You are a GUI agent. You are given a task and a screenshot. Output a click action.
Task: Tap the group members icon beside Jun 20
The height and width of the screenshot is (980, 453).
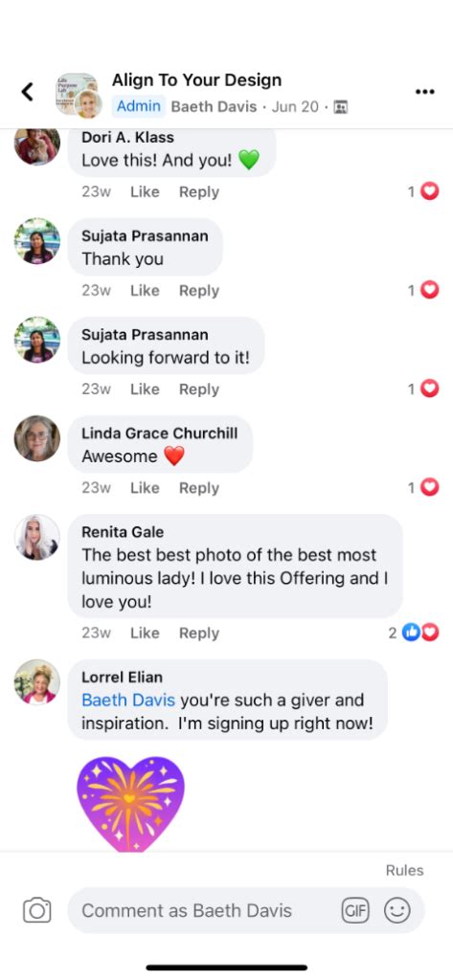[341, 107]
